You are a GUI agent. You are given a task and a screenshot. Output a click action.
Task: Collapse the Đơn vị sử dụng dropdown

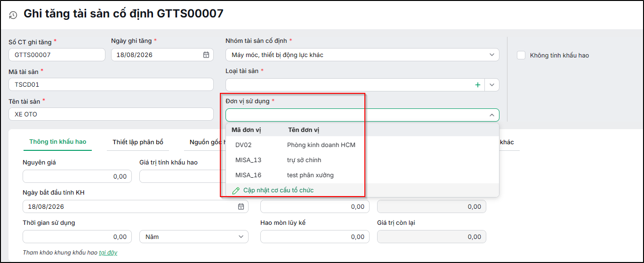click(x=491, y=115)
